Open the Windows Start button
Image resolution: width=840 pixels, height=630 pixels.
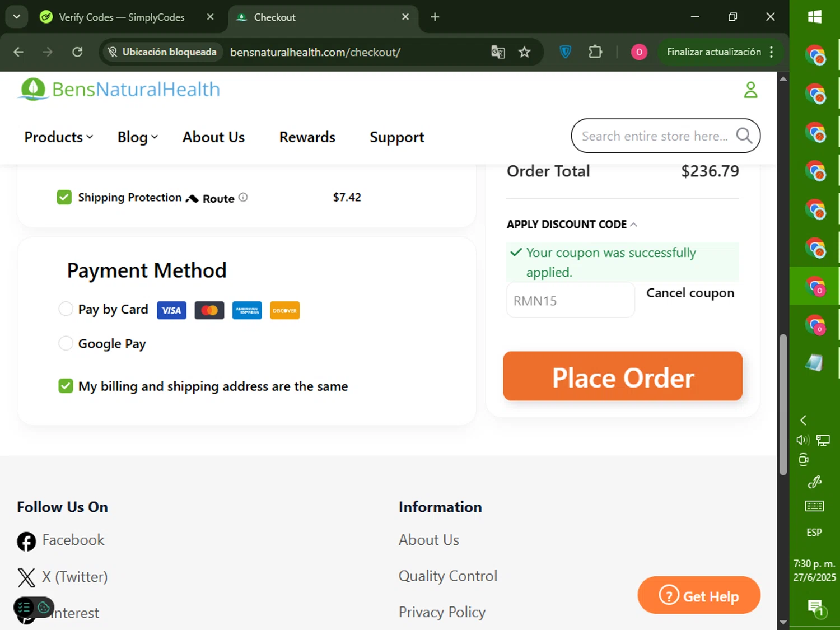point(815,17)
